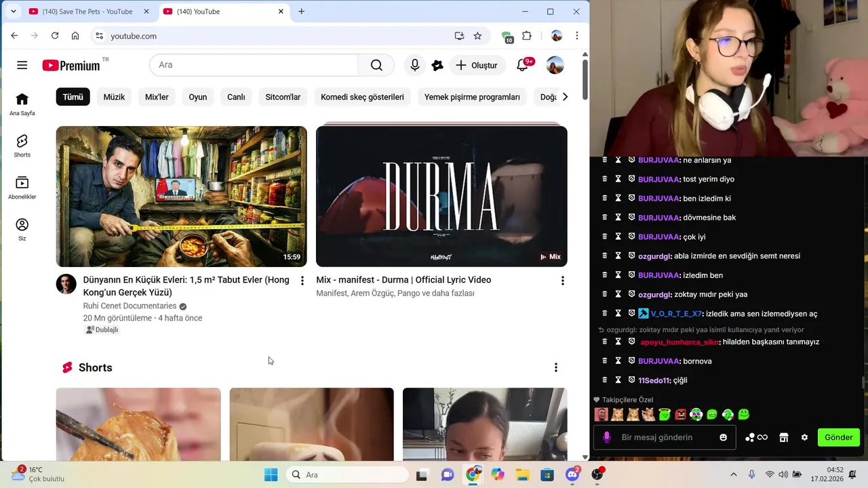Viewport: 868px width, 488px height.
Task: Bookmark this page with the star
Action: (477, 36)
